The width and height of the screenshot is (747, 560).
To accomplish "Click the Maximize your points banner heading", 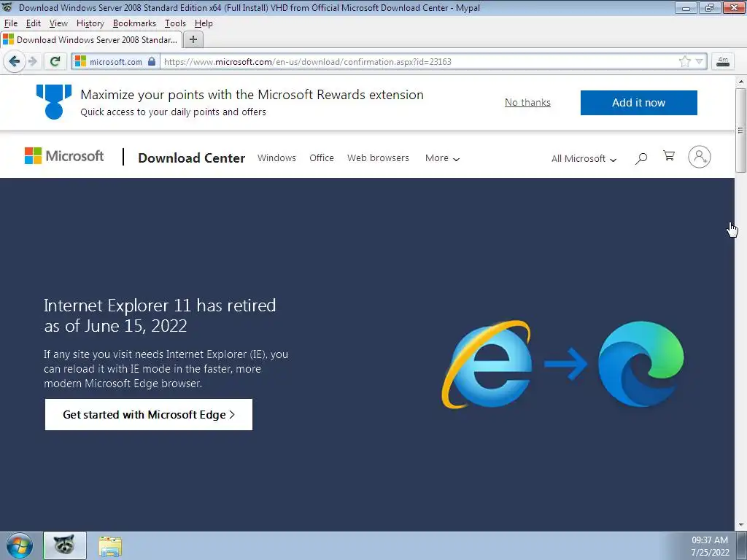I will point(252,95).
